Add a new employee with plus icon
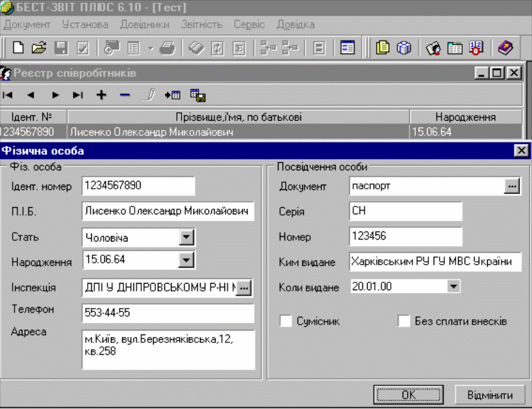Viewport: 532px width, 409px height. pos(101,95)
